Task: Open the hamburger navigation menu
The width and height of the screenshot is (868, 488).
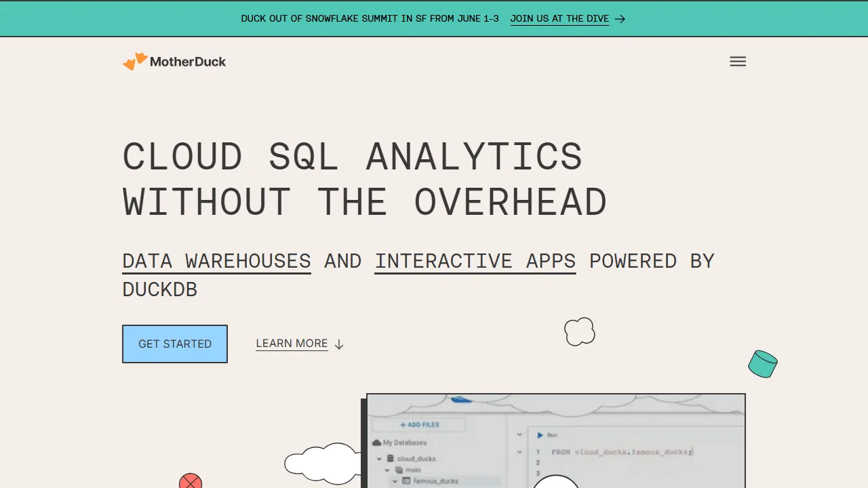Action: click(x=738, y=62)
